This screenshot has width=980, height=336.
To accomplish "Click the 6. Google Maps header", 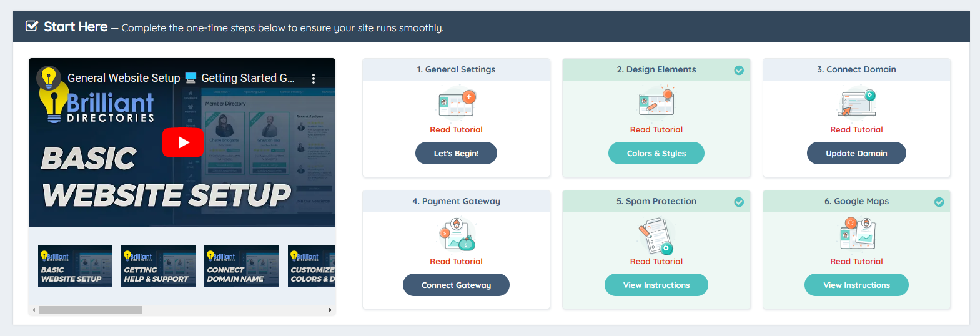I will (x=856, y=201).
